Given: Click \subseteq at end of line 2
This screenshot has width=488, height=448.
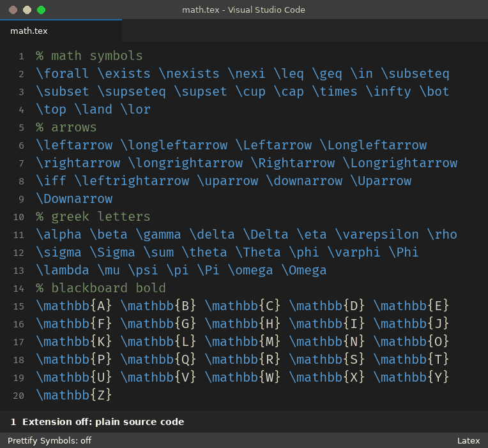Looking at the screenshot, I should pos(415,73).
